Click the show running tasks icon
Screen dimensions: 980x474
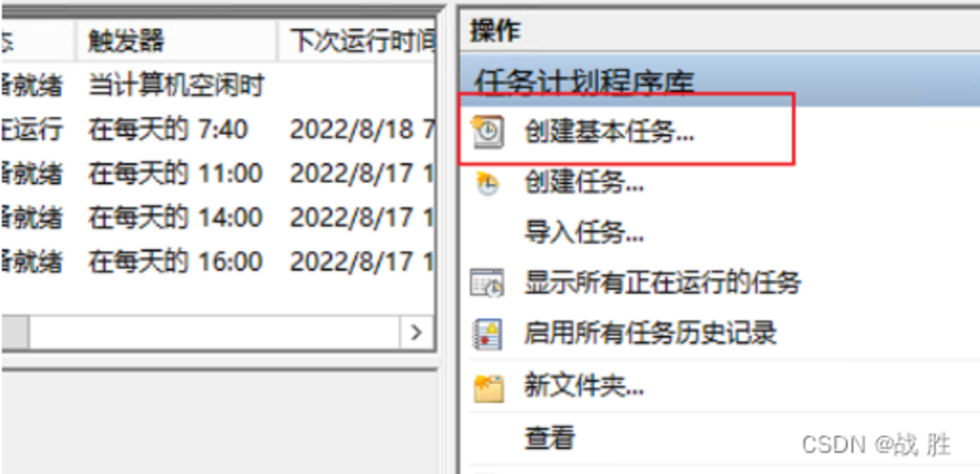click(487, 283)
